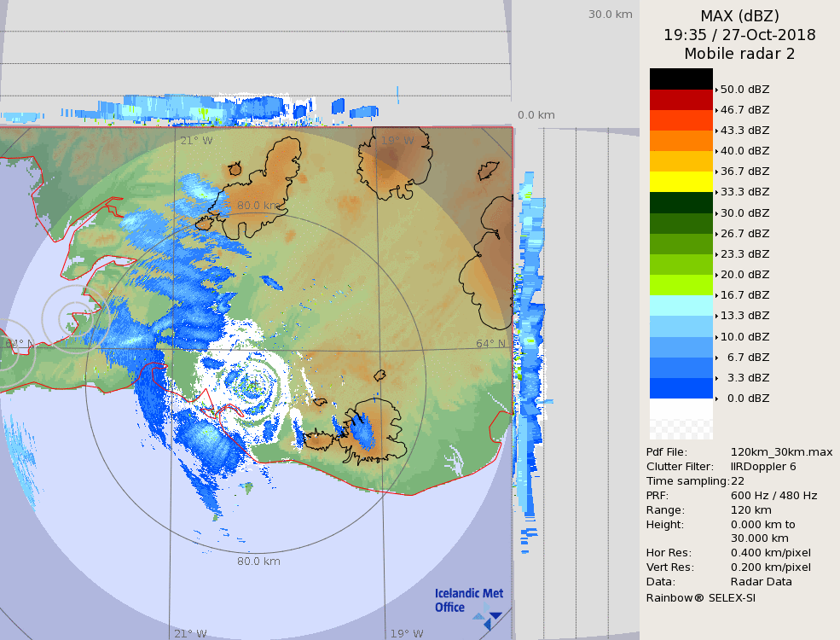Click the lower 80.0 km range ring label
840x640 pixels.
pyautogui.click(x=258, y=561)
